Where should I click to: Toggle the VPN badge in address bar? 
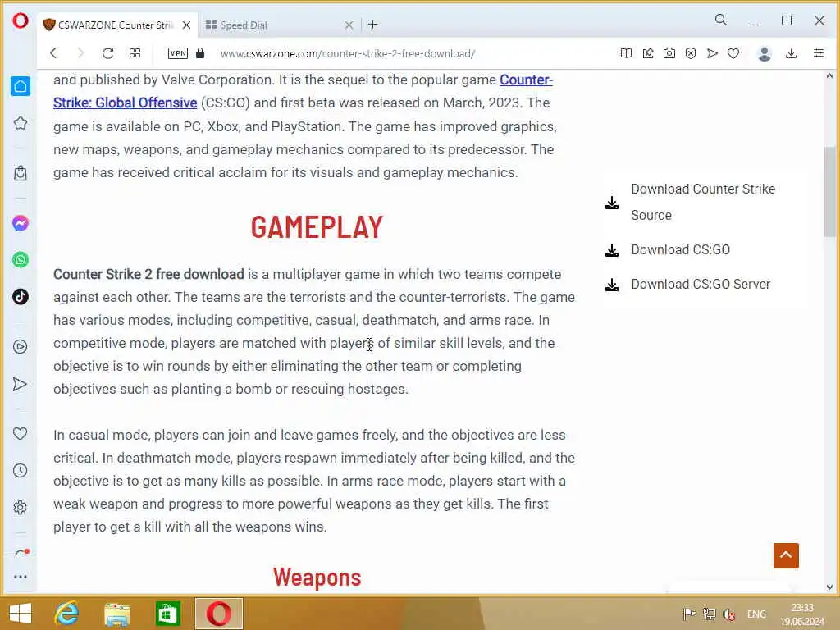(x=178, y=53)
